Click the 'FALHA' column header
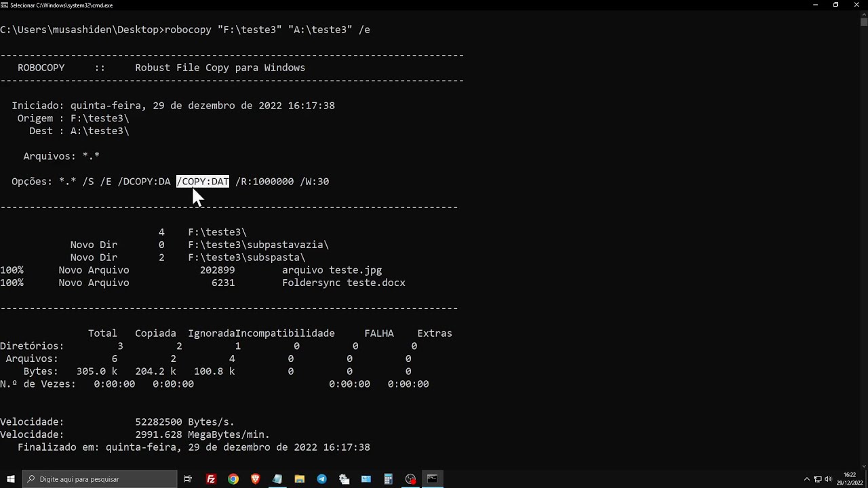Screen dimensions: 868x488 coord(379,333)
